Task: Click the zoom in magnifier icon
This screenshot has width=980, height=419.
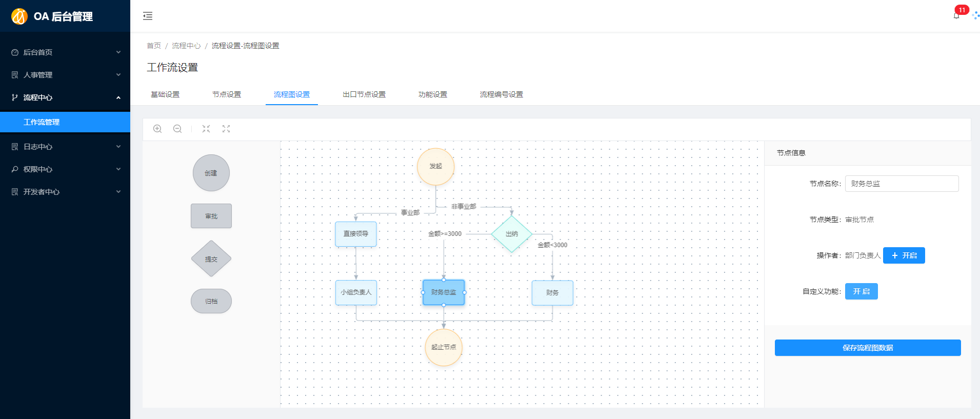Action: [157, 129]
